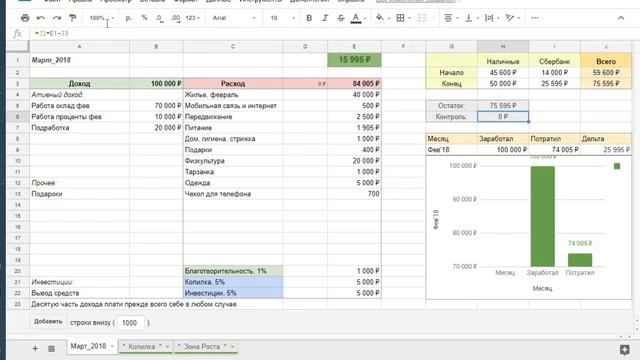640x360 pixels.
Task: Select the Наличные header cell
Action: [x=503, y=61]
